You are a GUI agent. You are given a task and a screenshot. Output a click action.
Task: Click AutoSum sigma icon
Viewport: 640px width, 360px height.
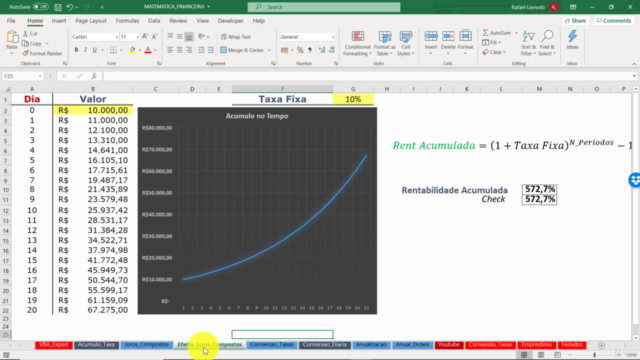click(486, 33)
